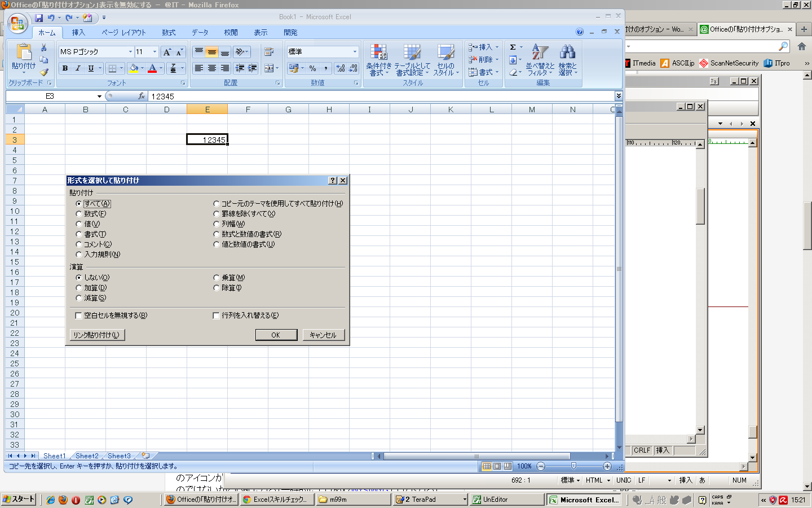Click the キャンセル button in the dialog

(323, 335)
